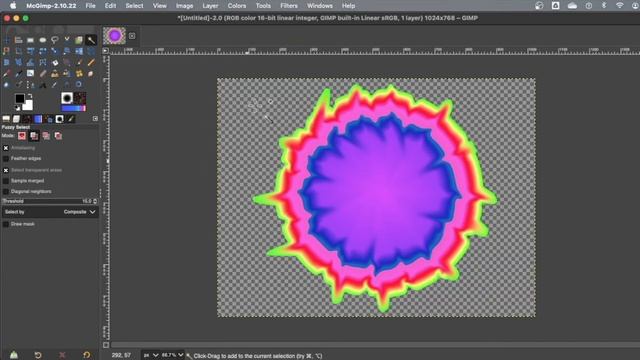Select the purple image tab thumbnail
The width and height of the screenshot is (640, 360).
[115, 36]
